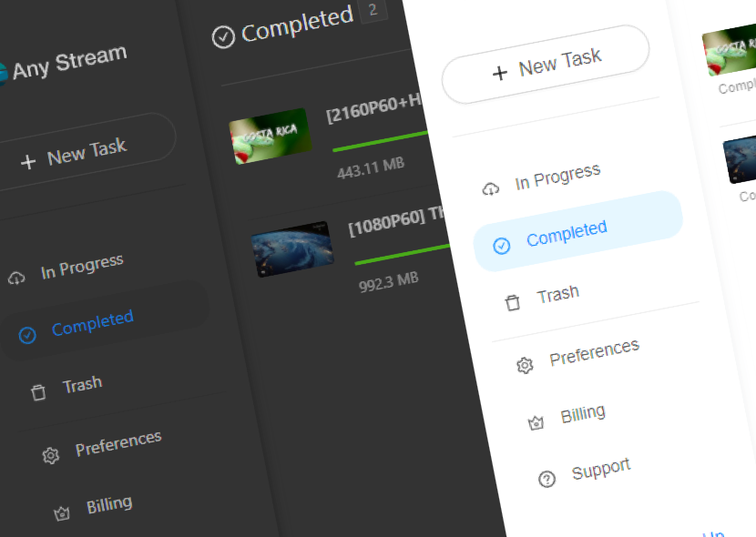Image resolution: width=756 pixels, height=537 pixels.
Task: Click crown icon in light sidebar
Action: point(536,422)
